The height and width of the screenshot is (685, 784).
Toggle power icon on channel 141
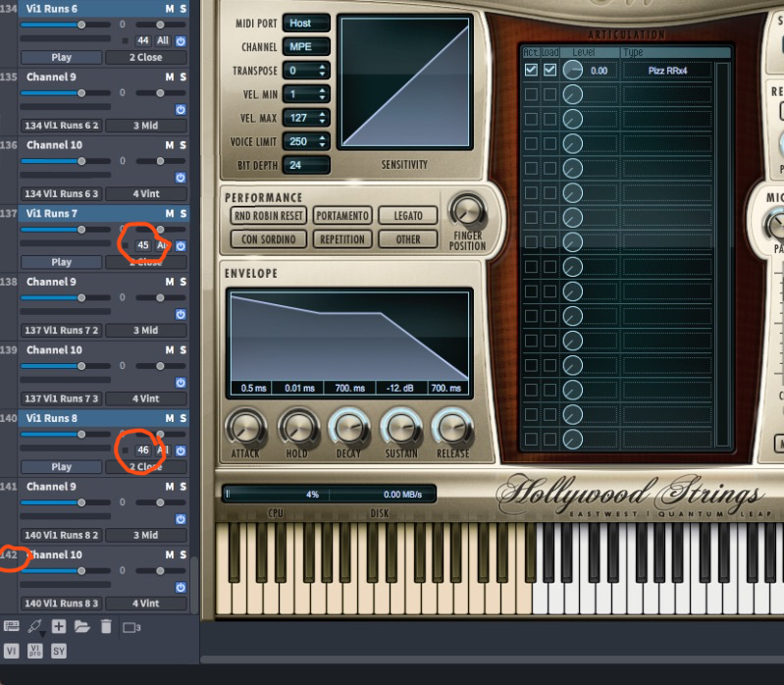[181, 519]
